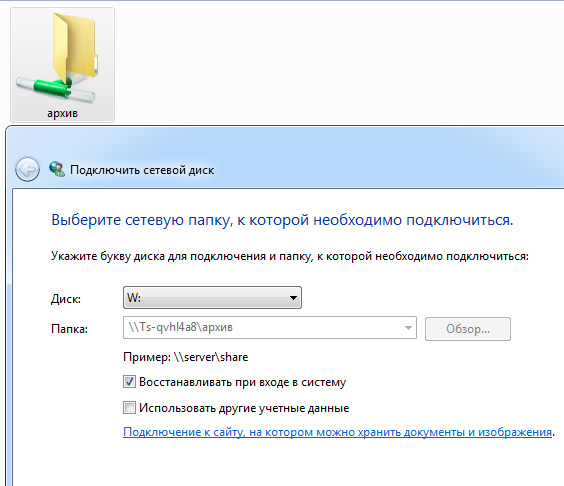
Task: Click the Обзор... browse button
Action: [468, 328]
